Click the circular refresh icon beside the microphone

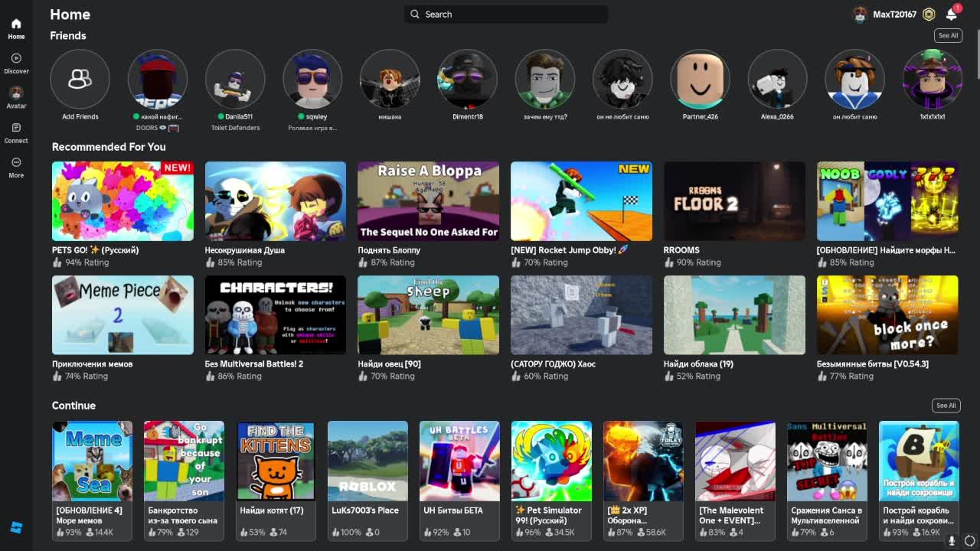tap(970, 541)
